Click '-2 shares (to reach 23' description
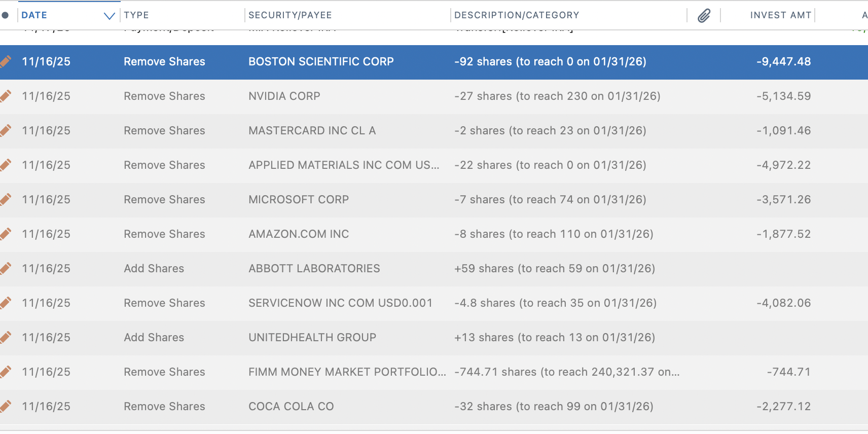The width and height of the screenshot is (868, 434). (550, 131)
